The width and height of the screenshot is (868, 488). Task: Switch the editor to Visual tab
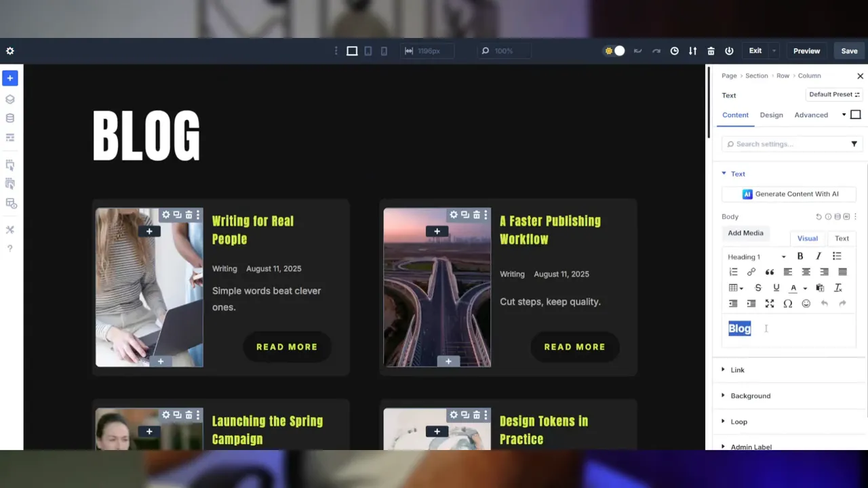pos(807,239)
